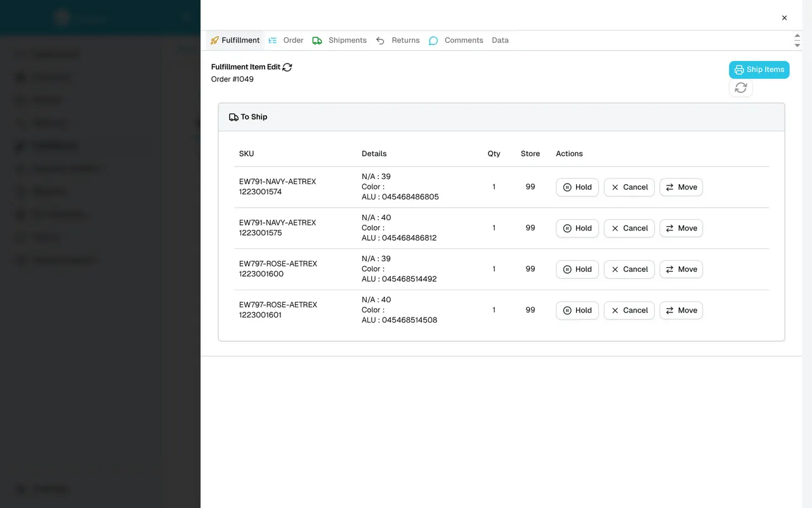Click the return arrow icon on Returns tab
812x508 pixels.
pyautogui.click(x=380, y=41)
